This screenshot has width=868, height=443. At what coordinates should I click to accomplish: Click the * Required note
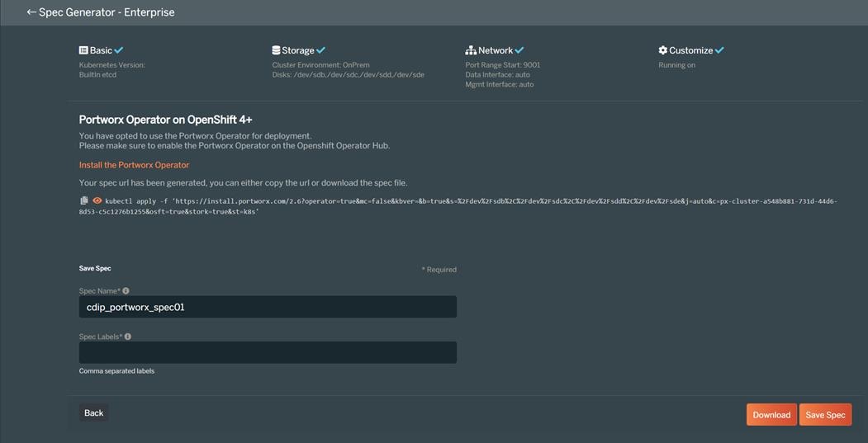[x=439, y=270]
